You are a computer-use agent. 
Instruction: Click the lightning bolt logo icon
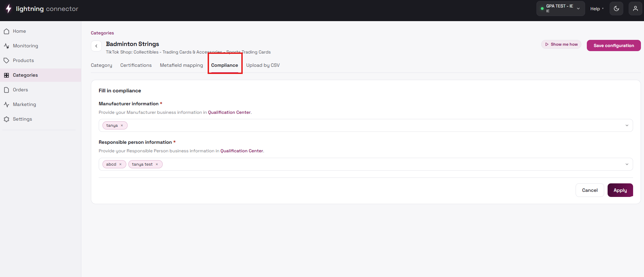9,9
